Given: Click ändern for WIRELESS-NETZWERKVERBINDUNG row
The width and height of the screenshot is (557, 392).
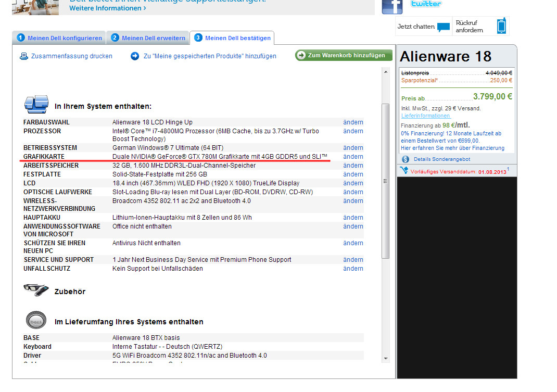Looking at the screenshot, I should (353, 201).
